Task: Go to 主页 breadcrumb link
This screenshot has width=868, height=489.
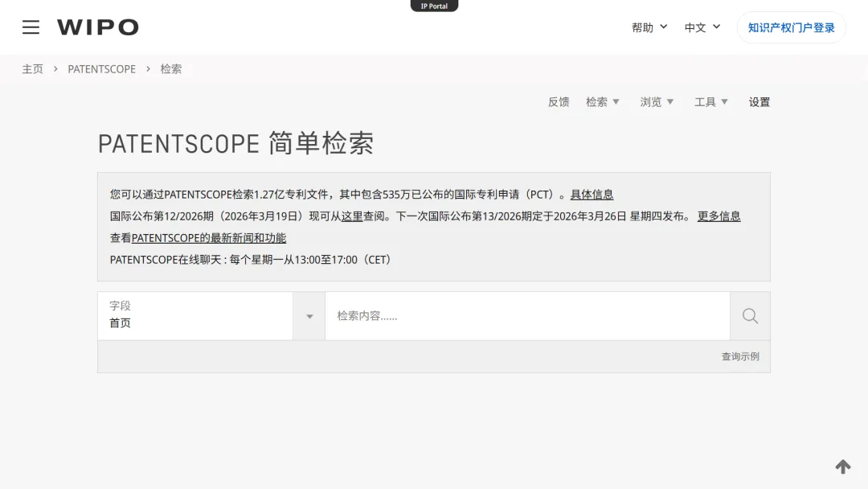Action: (x=33, y=68)
